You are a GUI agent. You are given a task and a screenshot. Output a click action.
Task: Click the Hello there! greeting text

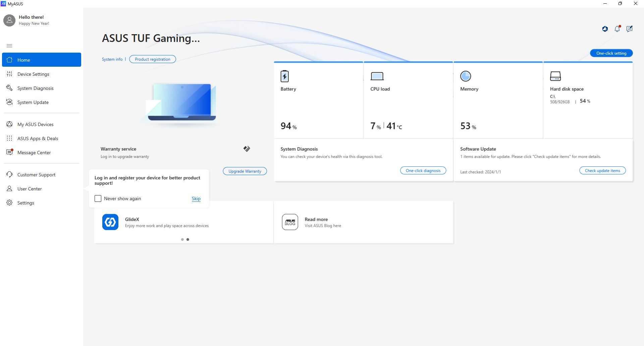[31, 17]
